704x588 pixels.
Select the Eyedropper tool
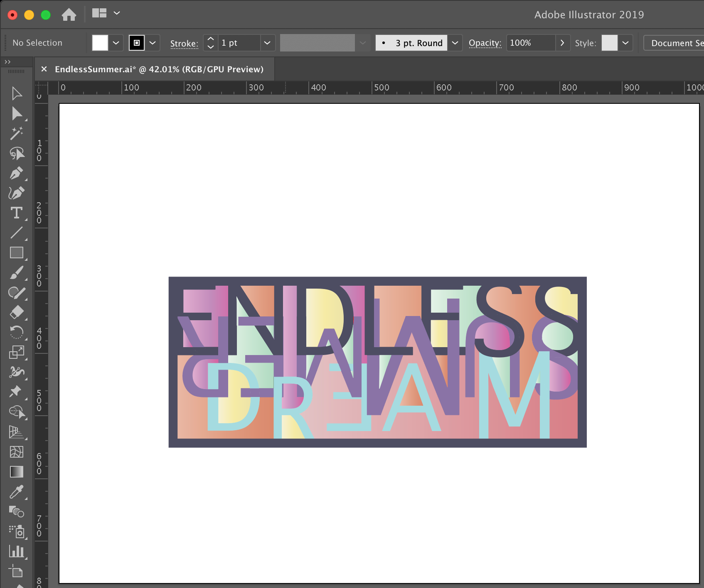[x=17, y=492]
